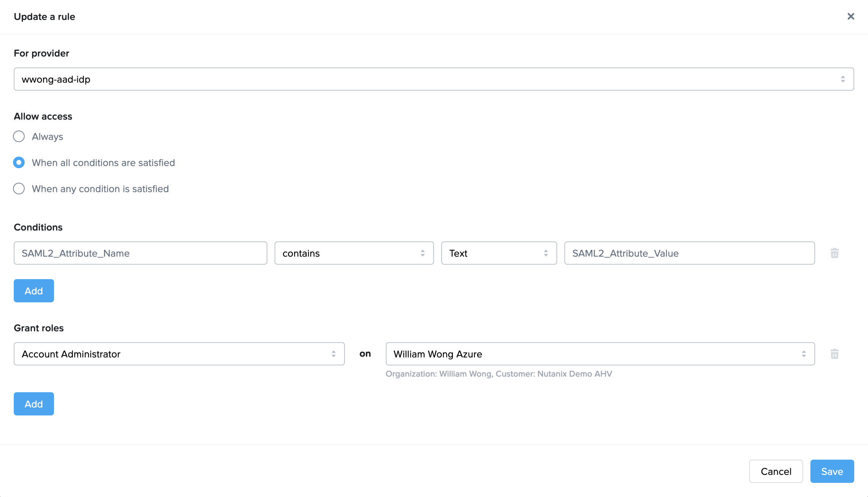Image resolution: width=868 pixels, height=497 pixels.
Task: Add a new condition
Action: tap(34, 291)
